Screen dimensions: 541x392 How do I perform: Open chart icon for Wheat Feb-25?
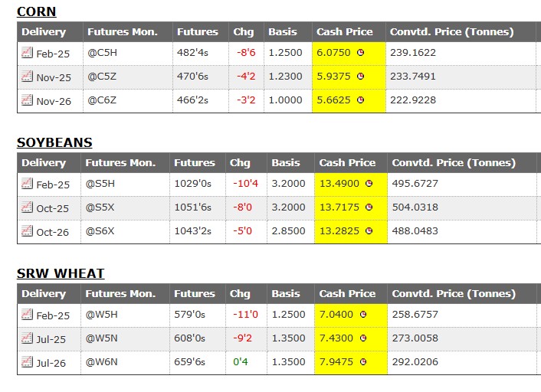27,315
